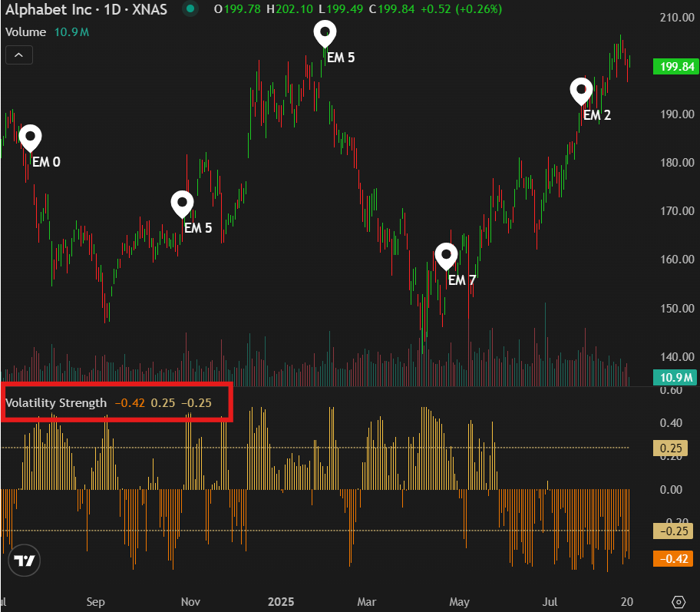Click the EM 5 pin at chart peak
The height and width of the screenshot is (612, 700).
325,34
